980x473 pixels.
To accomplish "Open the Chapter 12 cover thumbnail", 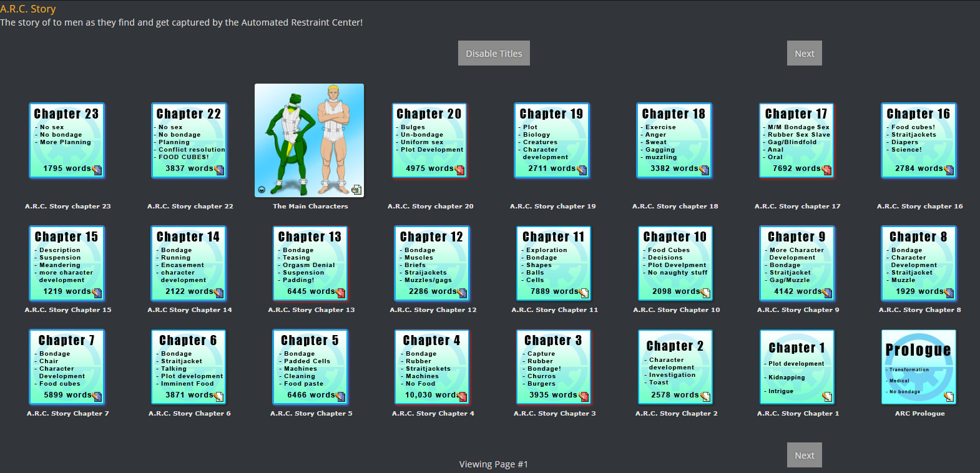I will [432, 263].
